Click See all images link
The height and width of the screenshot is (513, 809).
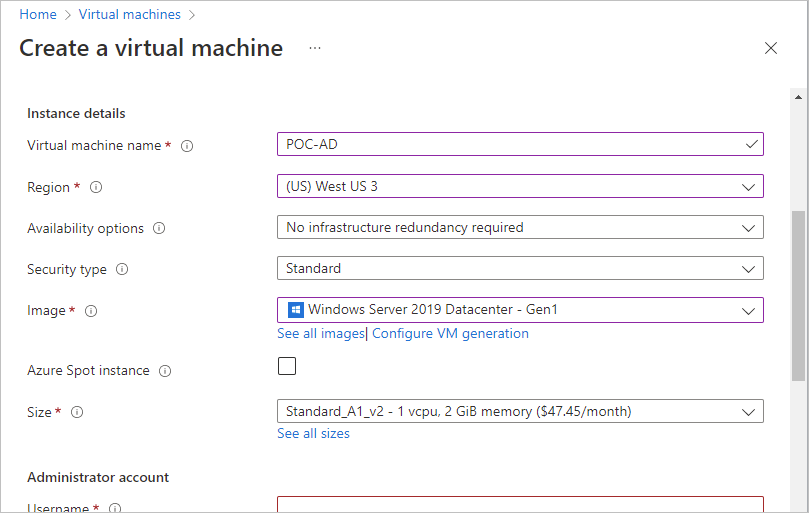tap(320, 333)
